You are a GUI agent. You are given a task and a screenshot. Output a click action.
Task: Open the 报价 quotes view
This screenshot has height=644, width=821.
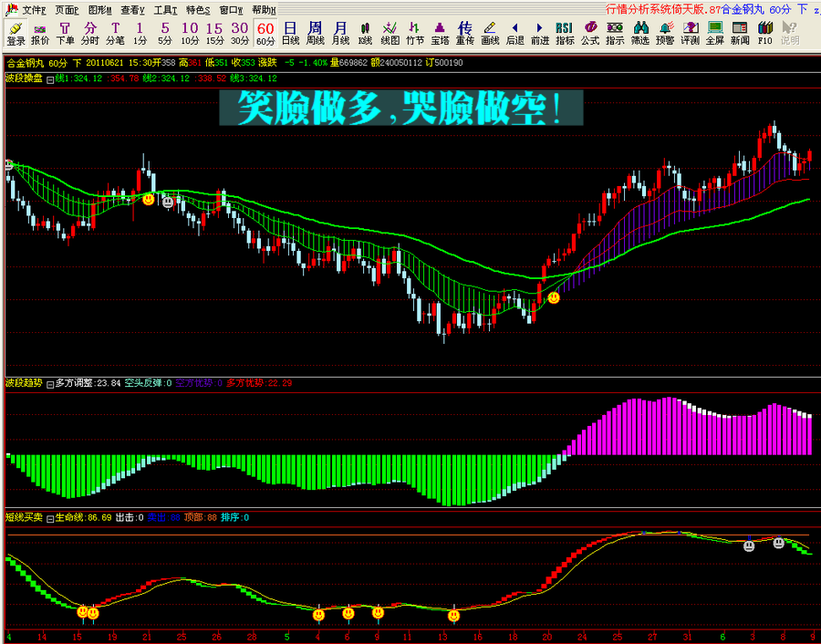(40, 34)
